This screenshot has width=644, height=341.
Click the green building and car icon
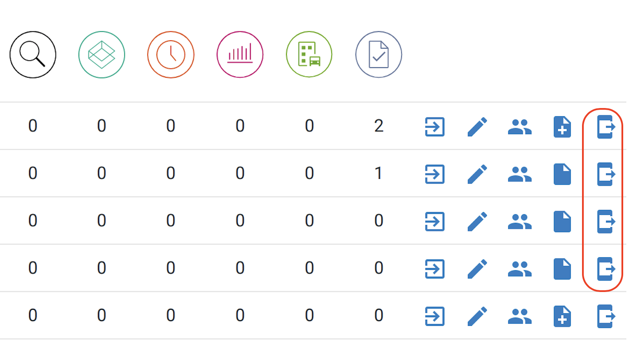[x=309, y=55]
